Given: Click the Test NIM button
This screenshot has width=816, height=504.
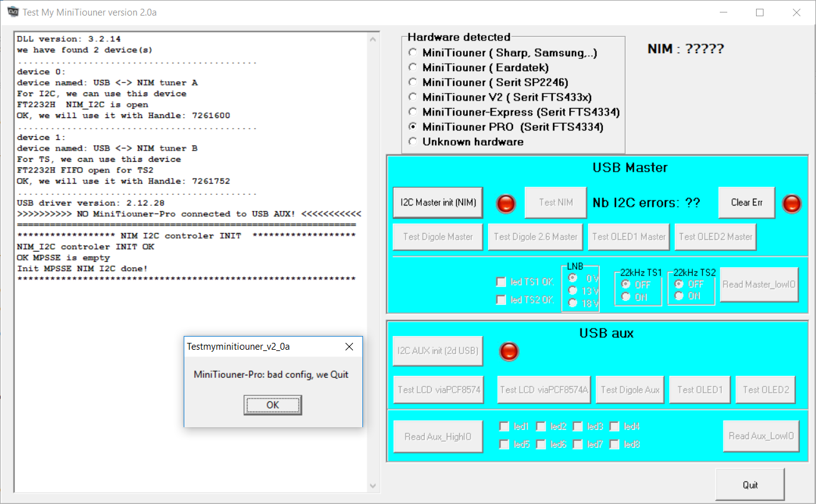Looking at the screenshot, I should pyautogui.click(x=555, y=202).
